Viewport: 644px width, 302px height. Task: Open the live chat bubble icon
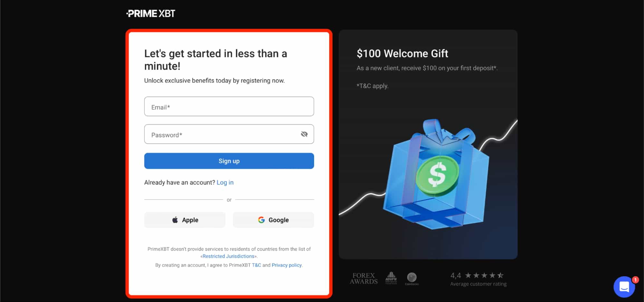pyautogui.click(x=624, y=287)
